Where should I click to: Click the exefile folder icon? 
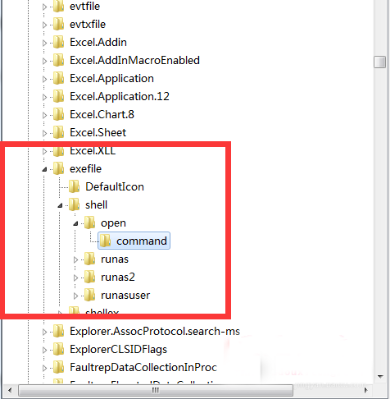(59, 169)
